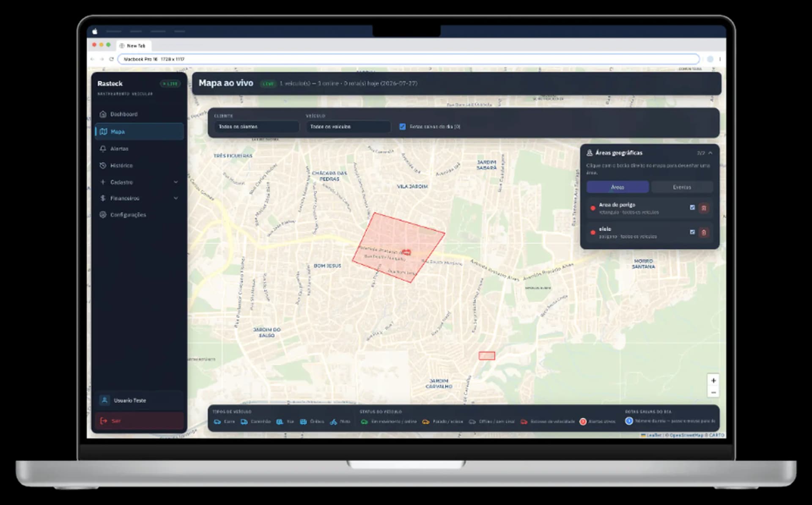Image resolution: width=812 pixels, height=505 pixels.
Task: Click the Financeiro dollar icon
Action: coord(103,198)
